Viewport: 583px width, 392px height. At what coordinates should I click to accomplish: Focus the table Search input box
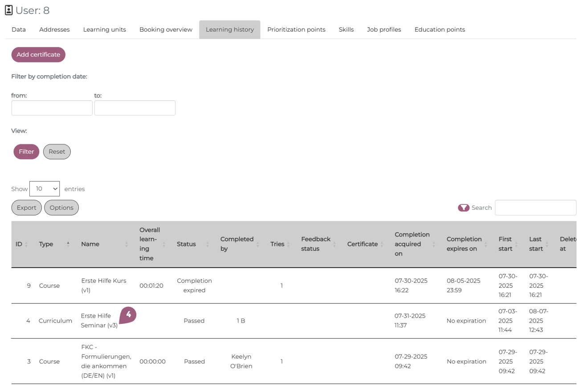pos(535,208)
